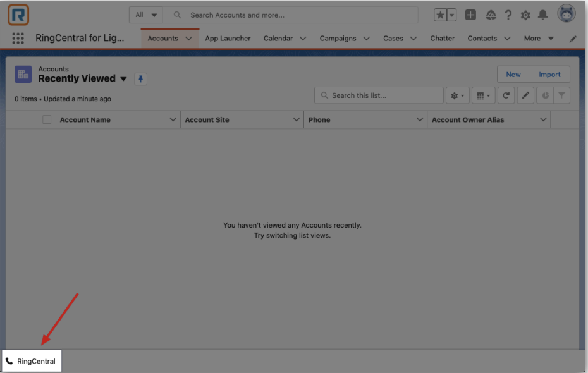Screen dimensions: 588x373
Task: Open the RingCentral utility bar panel
Action: (32, 361)
